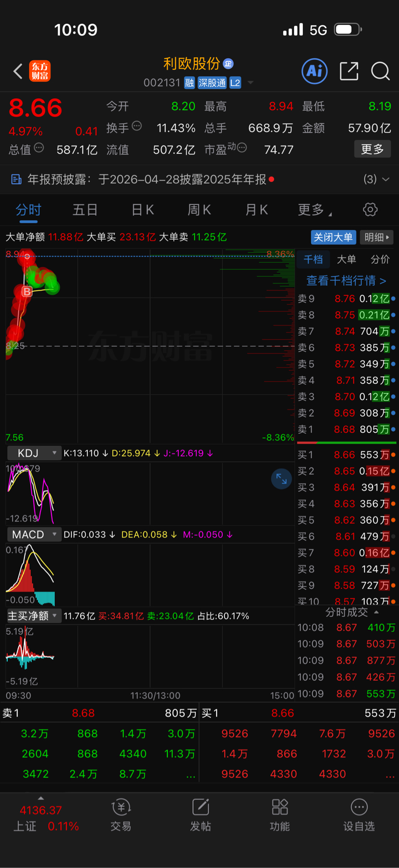Tap 卖9 row at 8.76

click(347, 299)
